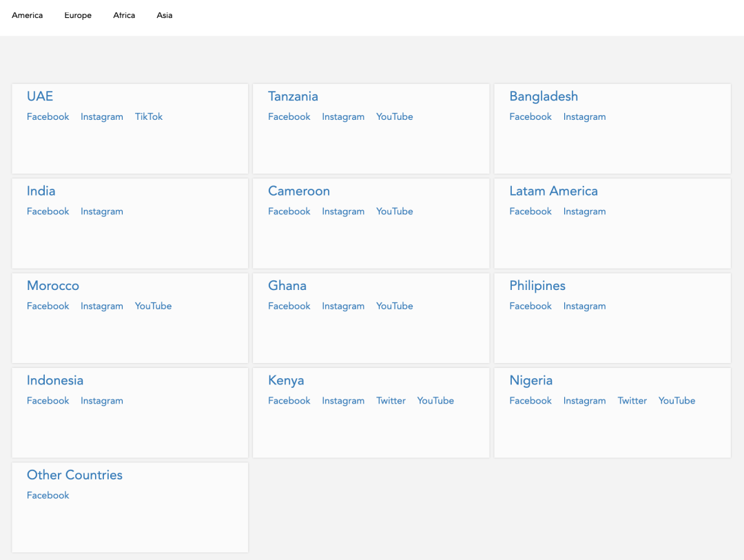This screenshot has height=560, width=744.
Task: Open the America menu item
Action: click(x=28, y=15)
